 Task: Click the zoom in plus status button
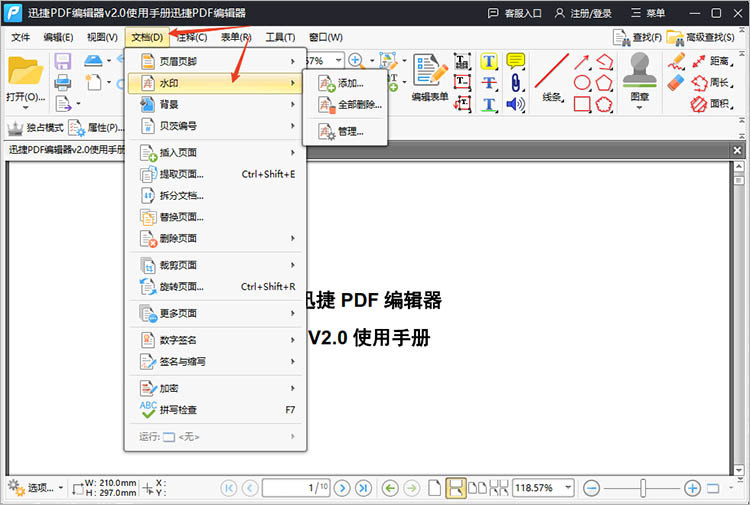[692, 488]
